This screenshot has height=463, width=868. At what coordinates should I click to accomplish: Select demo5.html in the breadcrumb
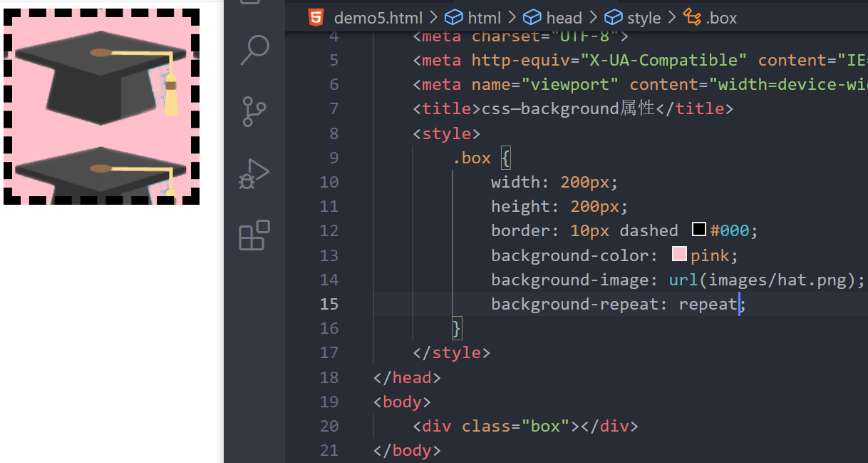[378, 18]
